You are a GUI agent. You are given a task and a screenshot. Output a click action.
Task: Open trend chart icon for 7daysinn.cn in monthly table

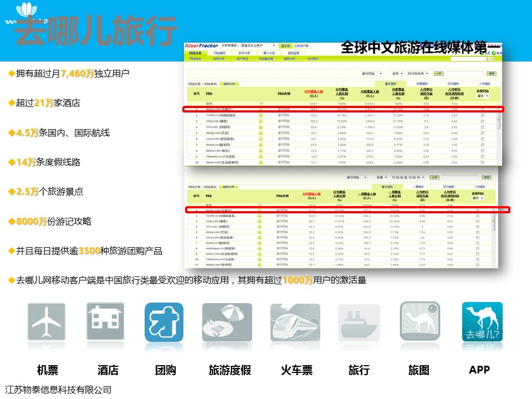coord(260,157)
